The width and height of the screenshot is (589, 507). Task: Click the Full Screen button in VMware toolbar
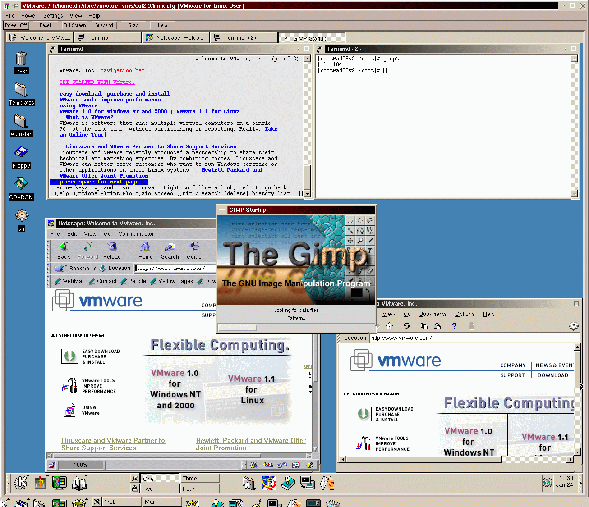74,25
